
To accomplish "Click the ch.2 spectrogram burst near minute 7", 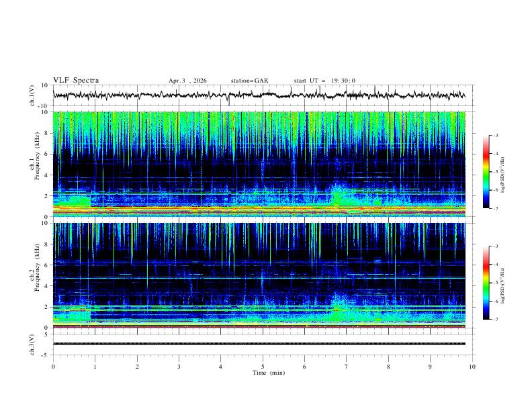I will coord(337,307).
